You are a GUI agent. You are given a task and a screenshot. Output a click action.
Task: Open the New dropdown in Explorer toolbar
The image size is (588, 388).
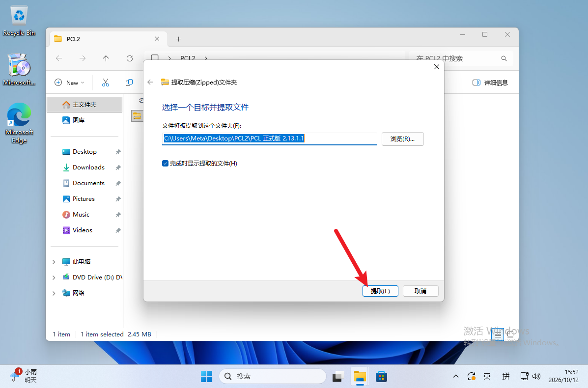69,83
